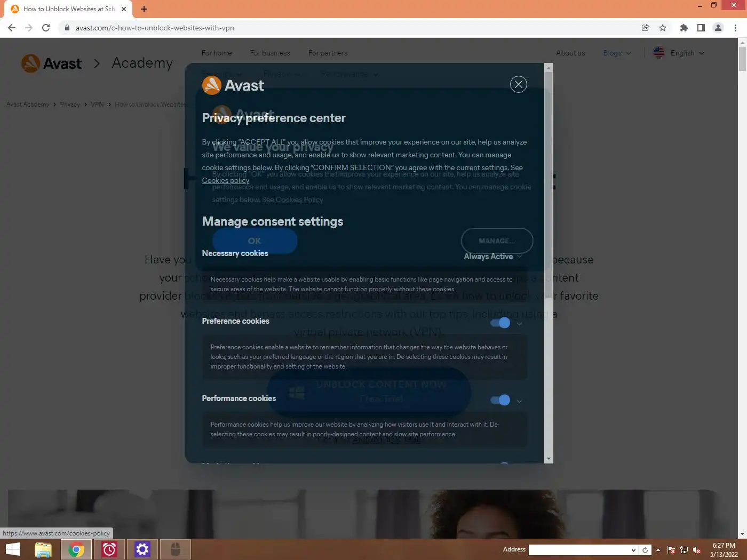Screen dimensions: 747x560
Task: Click the page vertical scrollbar thumb
Action: (742, 59)
